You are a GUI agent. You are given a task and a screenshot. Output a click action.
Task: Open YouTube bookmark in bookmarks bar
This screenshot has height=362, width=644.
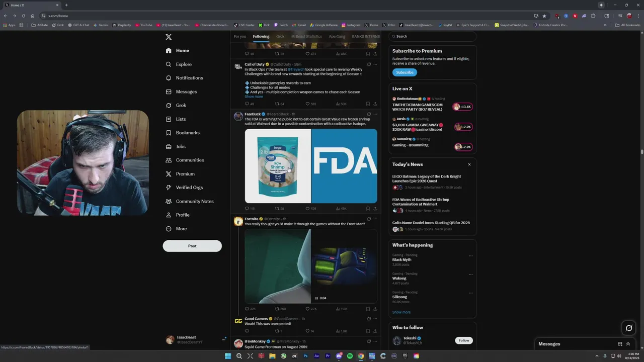144,25
